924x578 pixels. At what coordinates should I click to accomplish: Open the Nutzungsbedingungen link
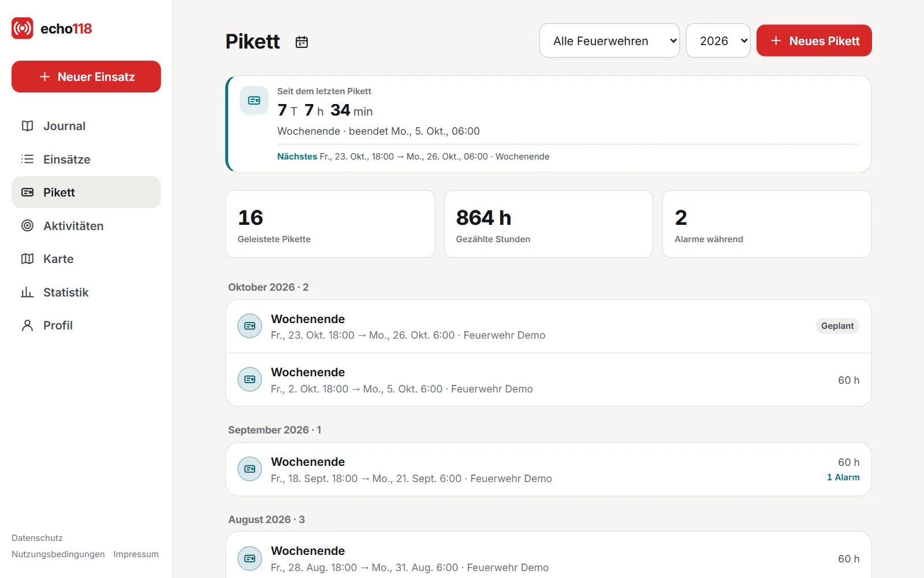pyautogui.click(x=58, y=554)
